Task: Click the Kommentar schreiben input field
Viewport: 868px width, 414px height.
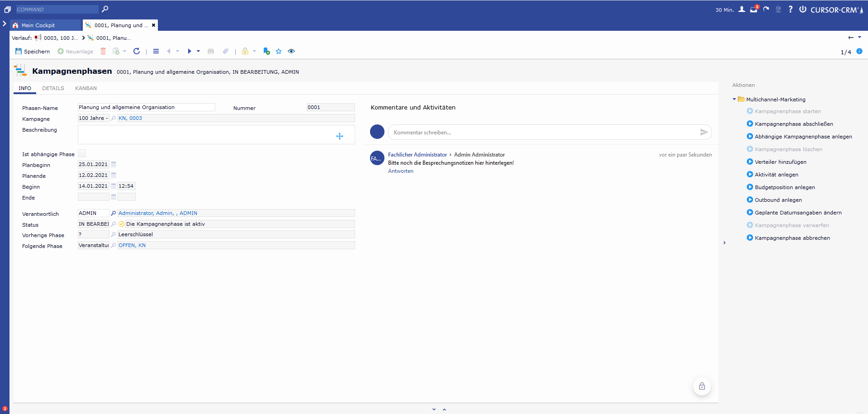Action: 543,133
